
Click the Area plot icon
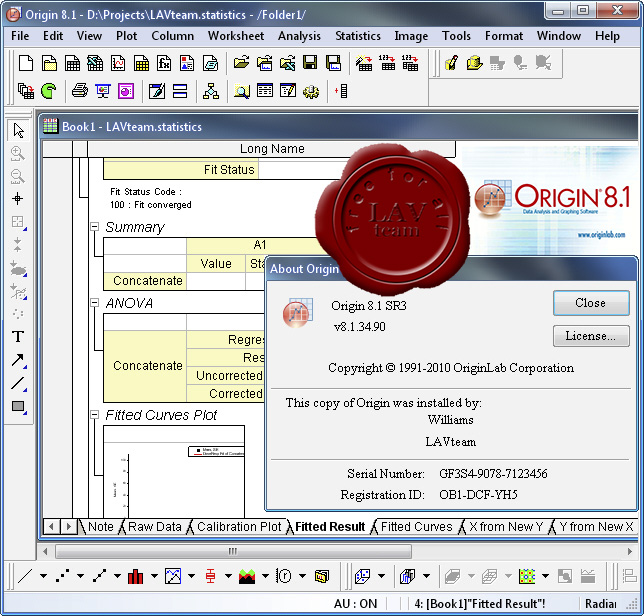coord(247,576)
